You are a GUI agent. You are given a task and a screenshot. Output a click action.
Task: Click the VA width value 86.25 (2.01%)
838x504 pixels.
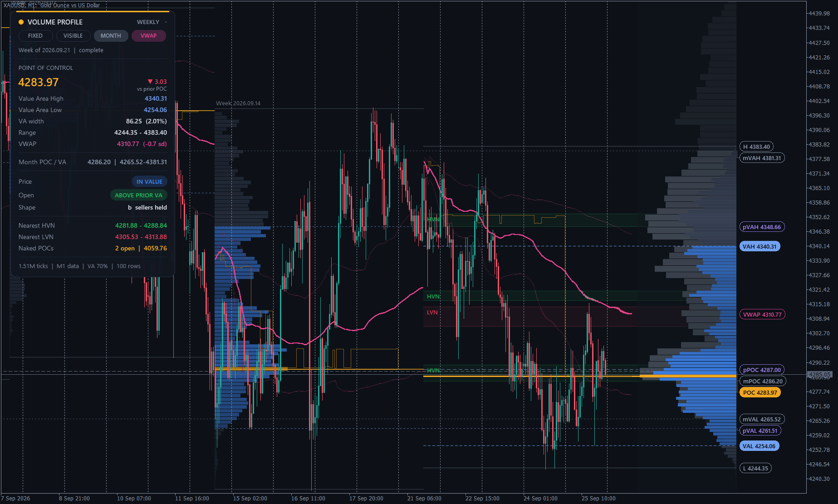click(147, 121)
